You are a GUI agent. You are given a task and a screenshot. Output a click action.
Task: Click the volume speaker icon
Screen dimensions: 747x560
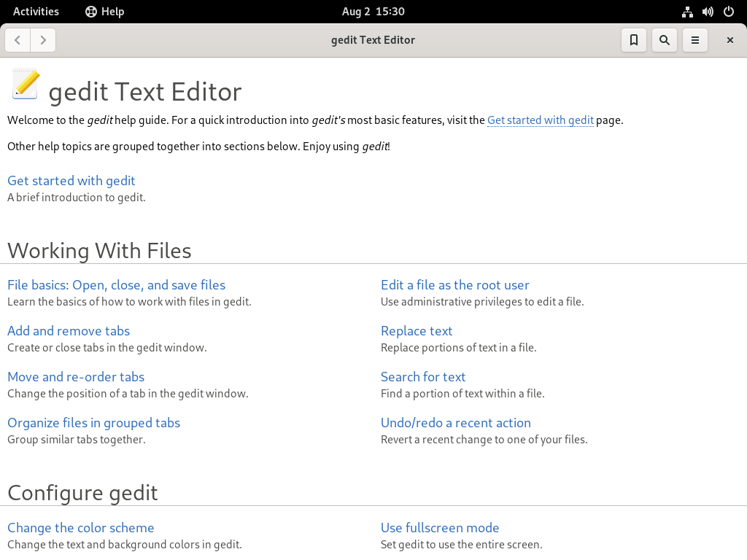(x=708, y=12)
